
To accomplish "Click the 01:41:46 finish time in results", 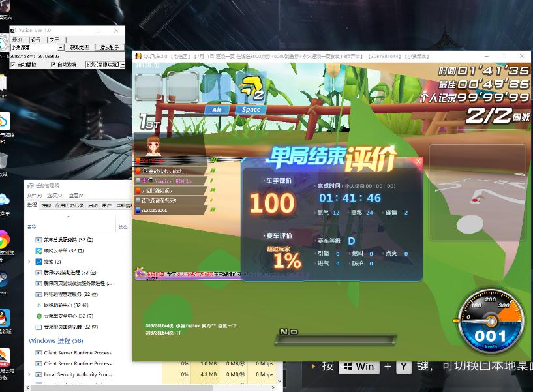I will (350, 198).
